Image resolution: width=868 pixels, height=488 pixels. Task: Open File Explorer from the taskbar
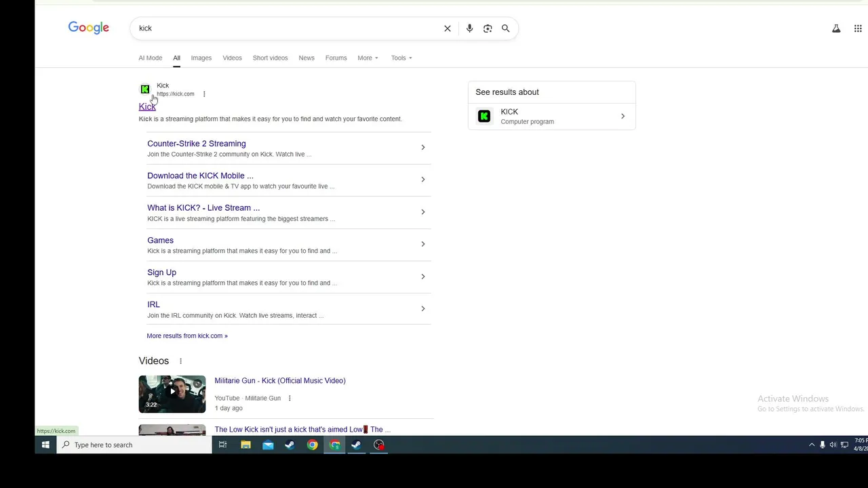click(x=245, y=445)
